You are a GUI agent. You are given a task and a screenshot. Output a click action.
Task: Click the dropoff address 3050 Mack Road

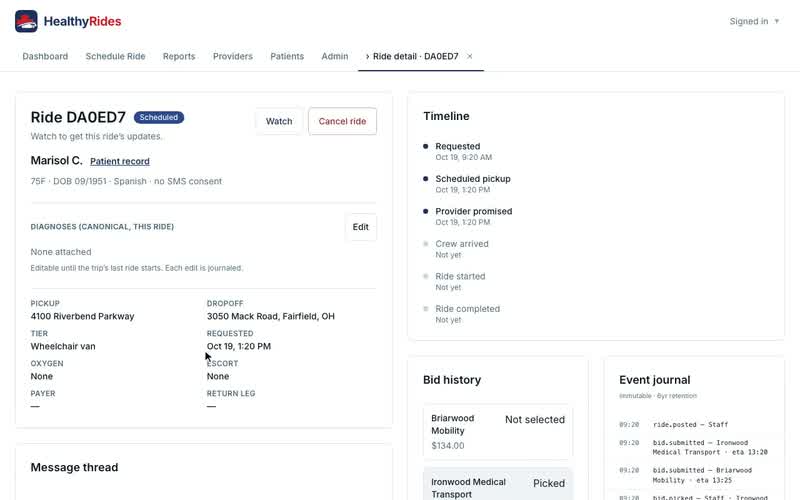(270, 316)
